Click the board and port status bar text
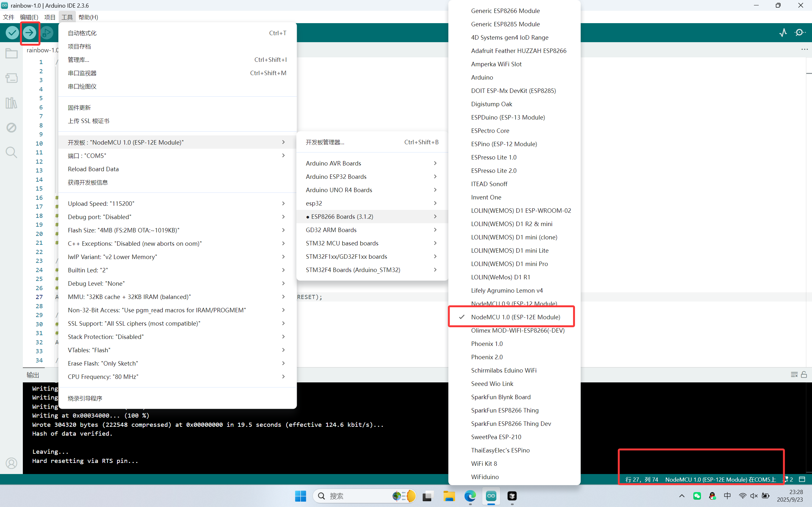Viewport: 812px width, 507px height. pyautogui.click(x=720, y=479)
